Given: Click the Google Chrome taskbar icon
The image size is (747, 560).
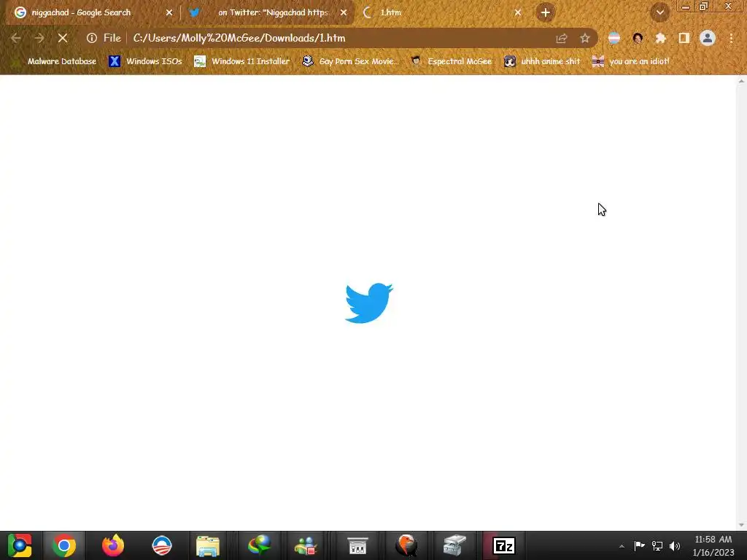Looking at the screenshot, I should point(64,545).
